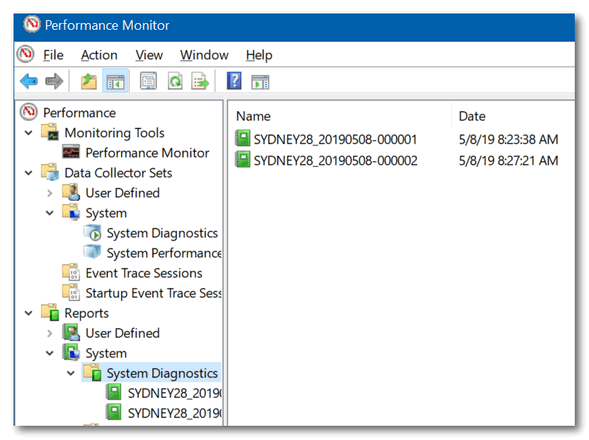The height and width of the screenshot is (440, 589).
Task: Collapse System Diagnostics under Reports
Action: coord(71,373)
